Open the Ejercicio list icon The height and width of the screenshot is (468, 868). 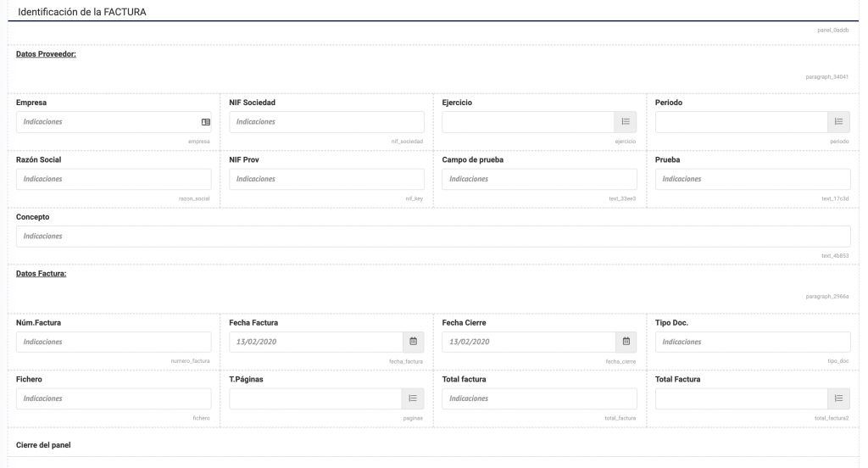626,122
